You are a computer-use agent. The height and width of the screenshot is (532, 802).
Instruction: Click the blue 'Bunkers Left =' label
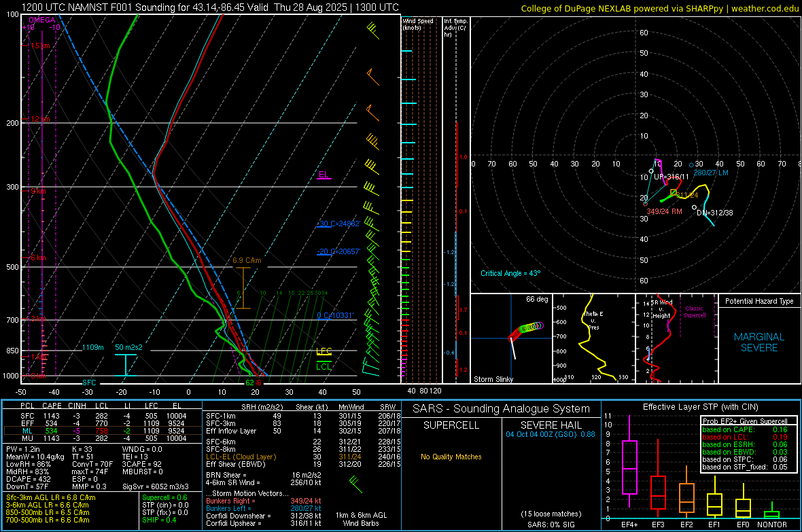(228, 508)
